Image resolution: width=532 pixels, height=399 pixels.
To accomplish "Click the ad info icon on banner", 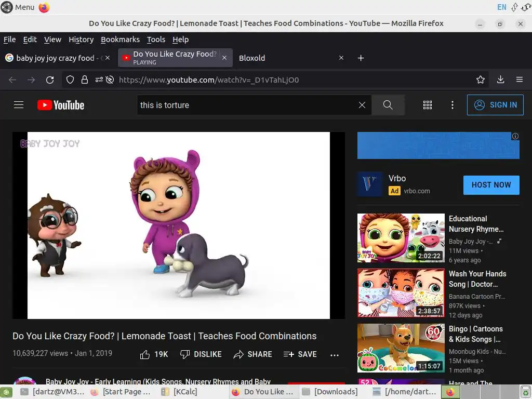I will pos(515,136).
